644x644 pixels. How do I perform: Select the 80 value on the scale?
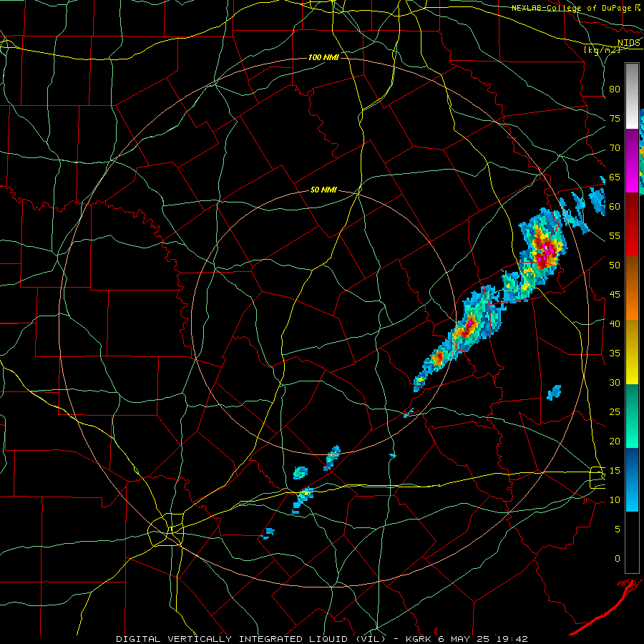point(615,89)
